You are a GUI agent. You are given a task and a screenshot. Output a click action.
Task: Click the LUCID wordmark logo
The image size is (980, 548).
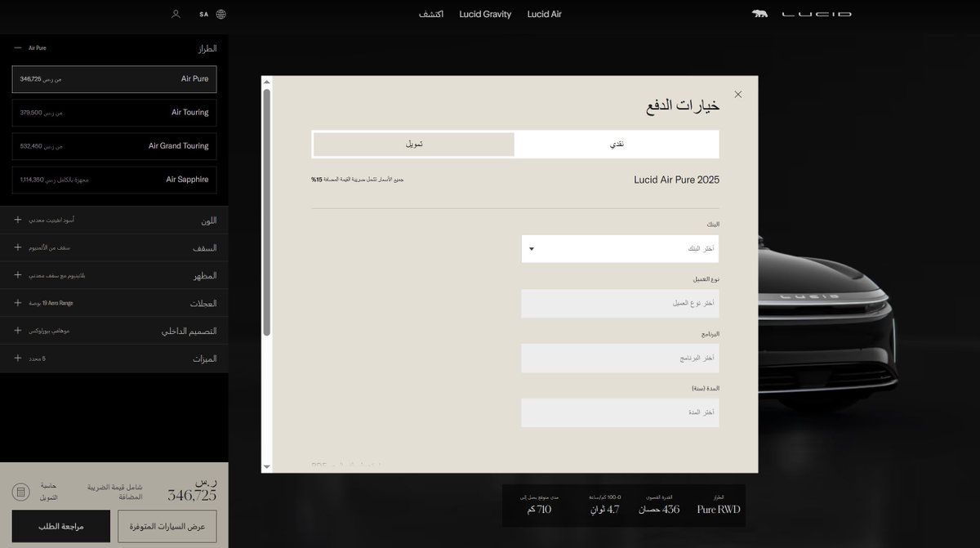tap(817, 14)
